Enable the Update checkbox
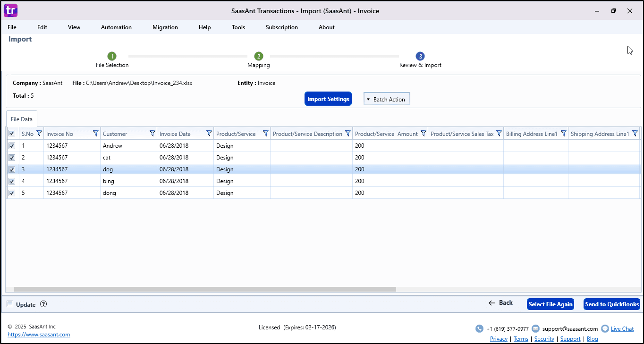This screenshot has height=344, width=644. [x=10, y=304]
